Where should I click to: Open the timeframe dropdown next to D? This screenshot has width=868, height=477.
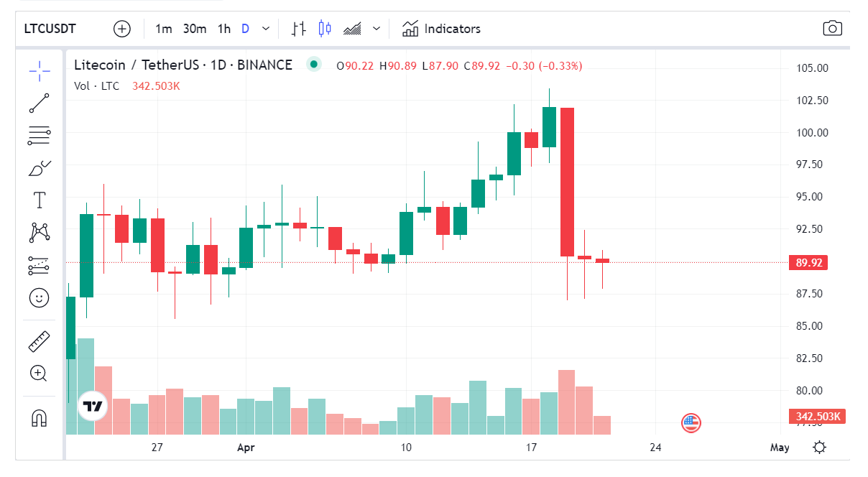pyautogui.click(x=265, y=28)
